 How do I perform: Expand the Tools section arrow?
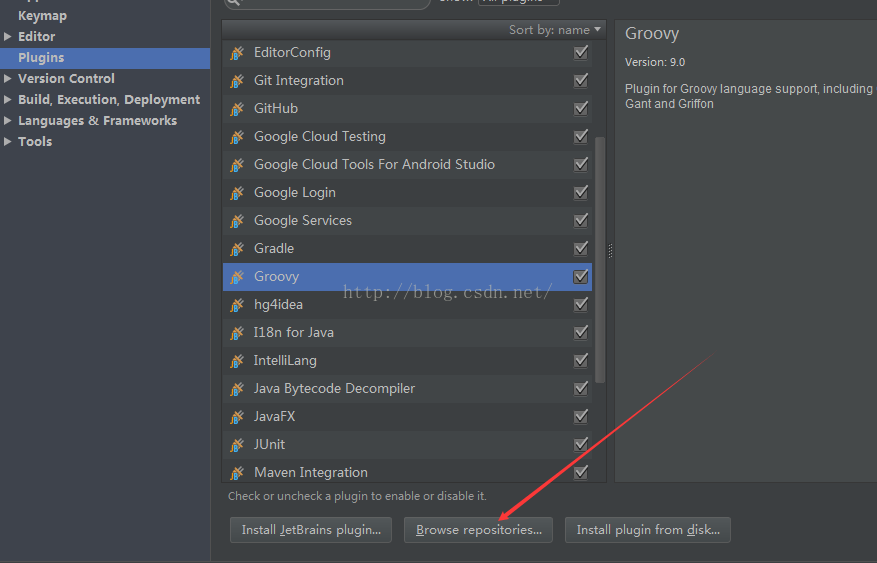point(7,141)
